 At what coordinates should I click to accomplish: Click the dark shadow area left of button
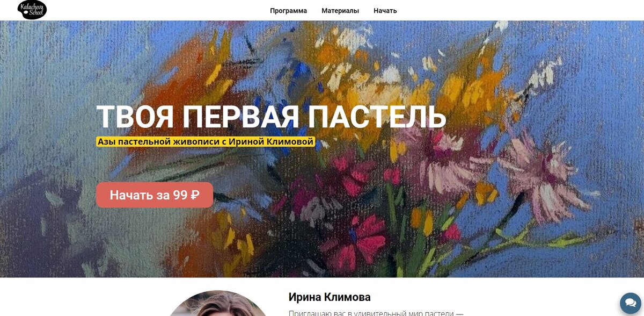pos(48,199)
